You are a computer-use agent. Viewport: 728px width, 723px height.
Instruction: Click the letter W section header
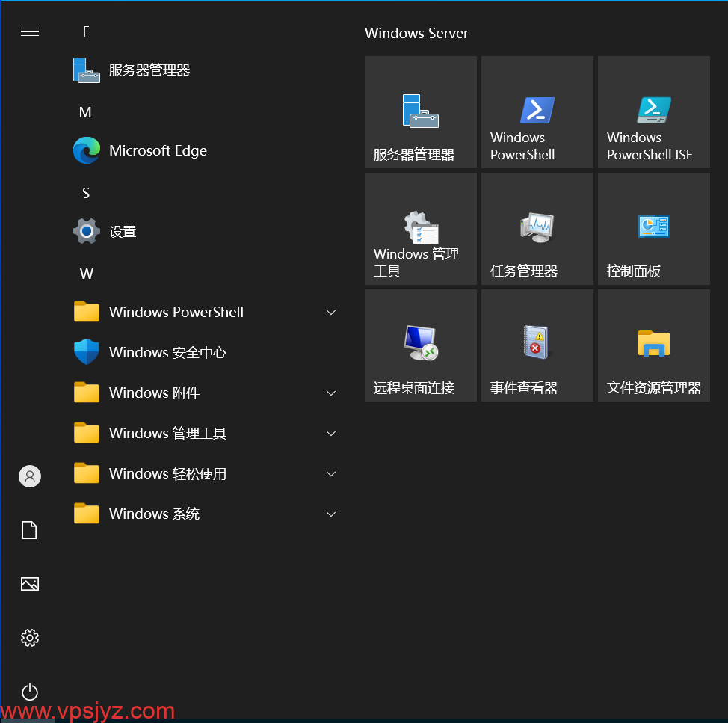[x=87, y=274]
